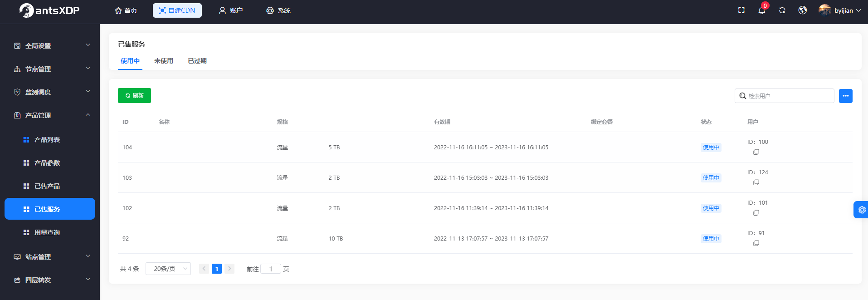
Task: Open the language globe icon
Action: 803,10
